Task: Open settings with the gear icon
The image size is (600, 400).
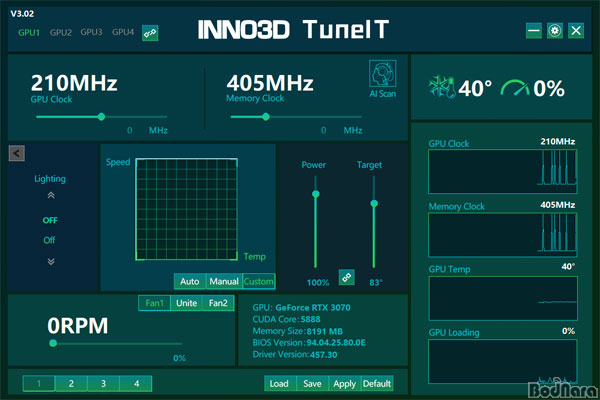Action: [555, 31]
